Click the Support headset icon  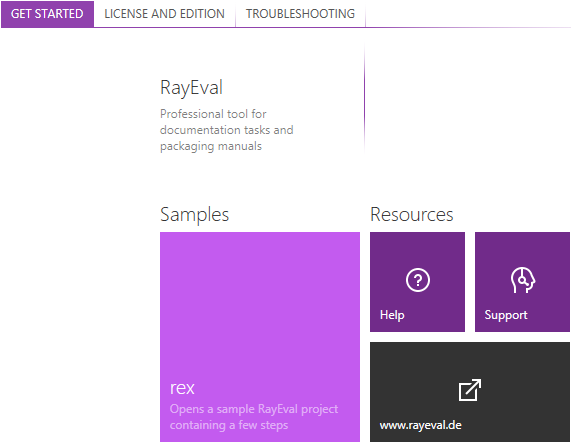point(523,280)
